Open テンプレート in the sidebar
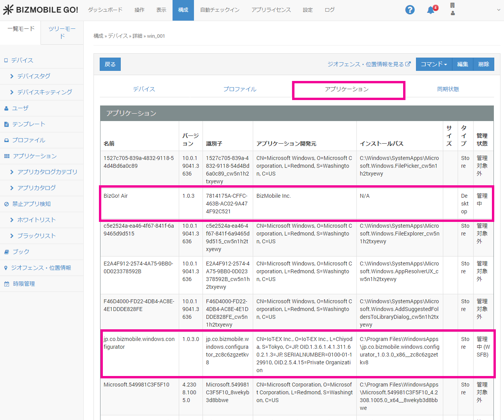 (28, 124)
